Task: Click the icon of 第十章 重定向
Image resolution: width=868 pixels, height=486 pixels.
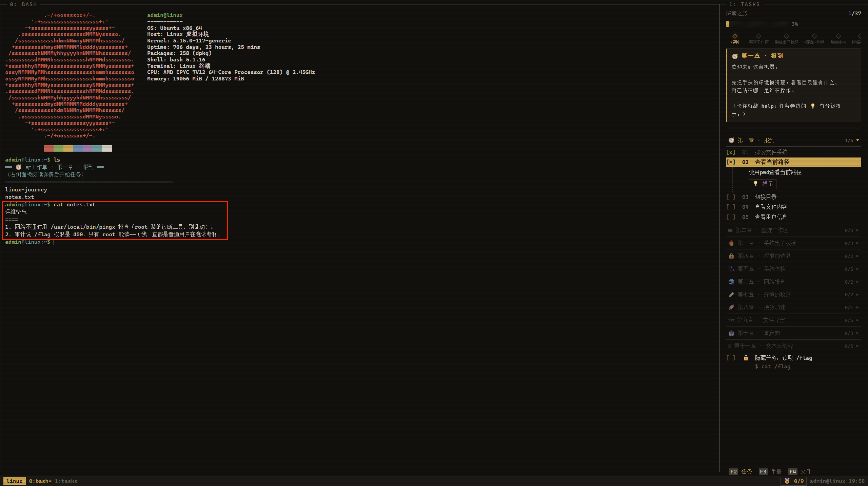Action: tap(731, 333)
